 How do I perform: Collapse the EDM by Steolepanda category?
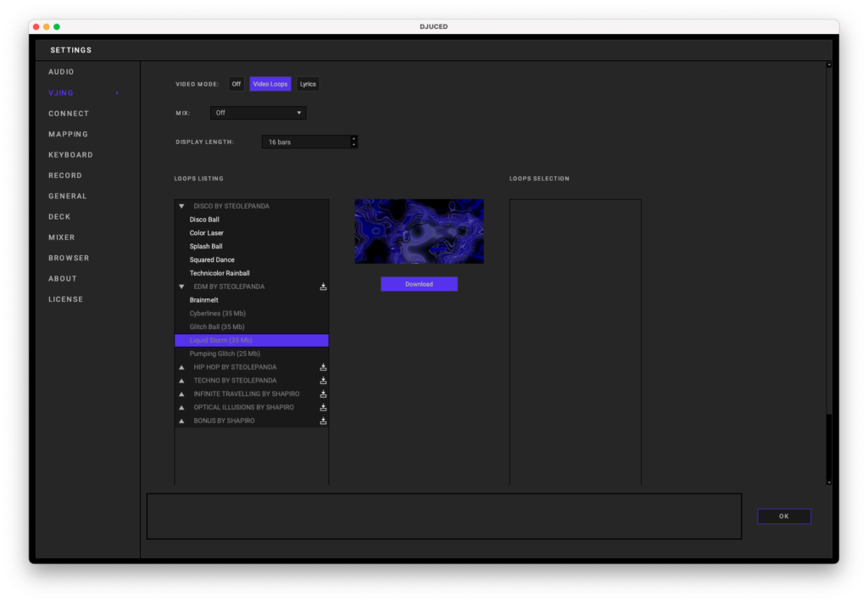pos(181,287)
